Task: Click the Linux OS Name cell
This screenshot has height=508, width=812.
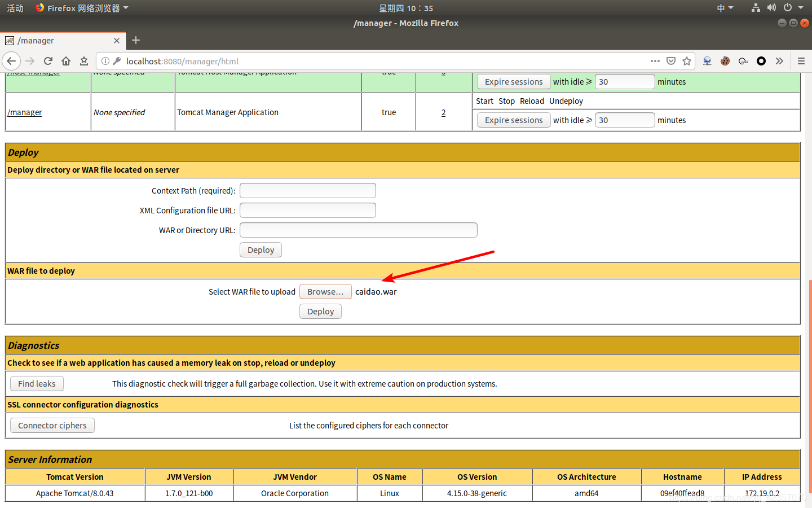Action: point(390,493)
